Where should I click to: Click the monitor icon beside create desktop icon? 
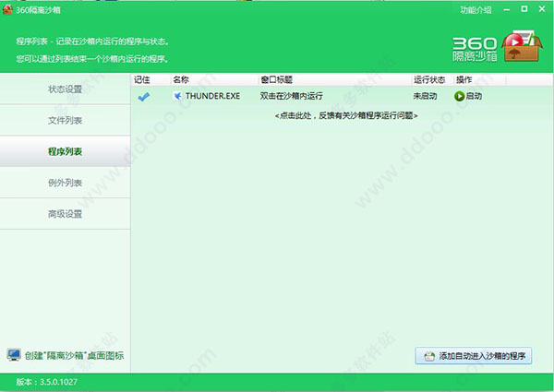tap(14, 355)
